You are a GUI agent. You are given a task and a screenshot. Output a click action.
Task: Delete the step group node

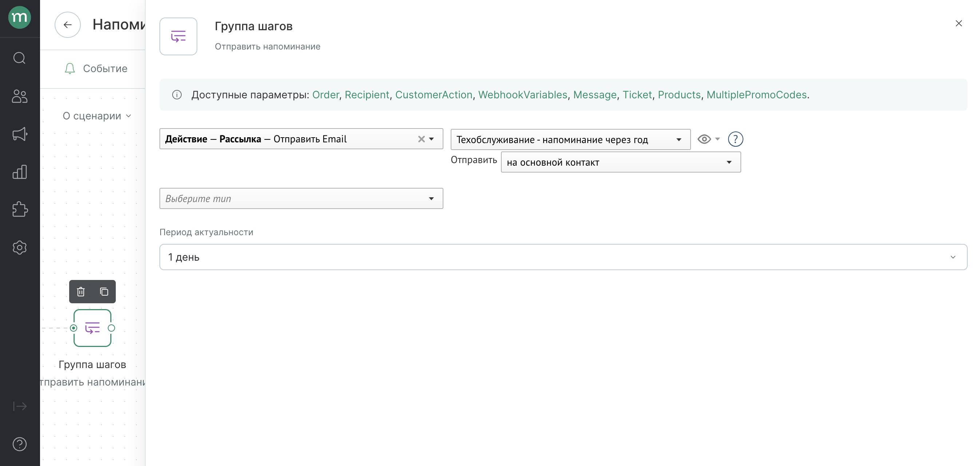[x=81, y=292]
